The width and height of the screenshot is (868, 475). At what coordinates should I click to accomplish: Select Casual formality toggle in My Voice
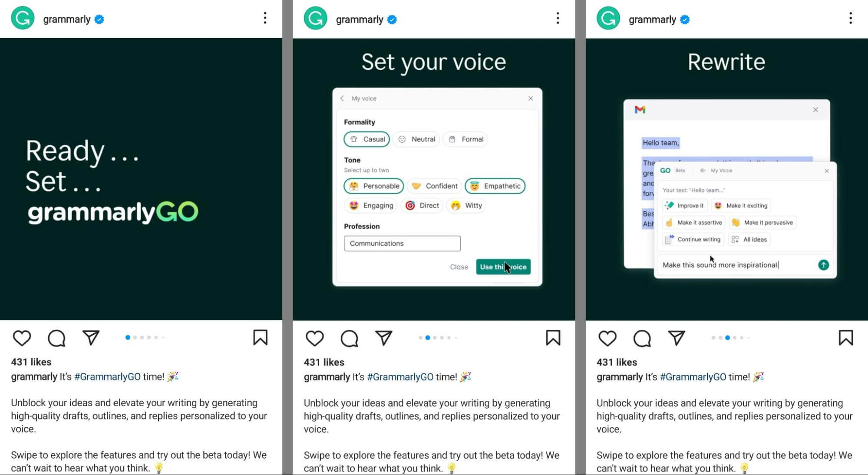click(367, 139)
